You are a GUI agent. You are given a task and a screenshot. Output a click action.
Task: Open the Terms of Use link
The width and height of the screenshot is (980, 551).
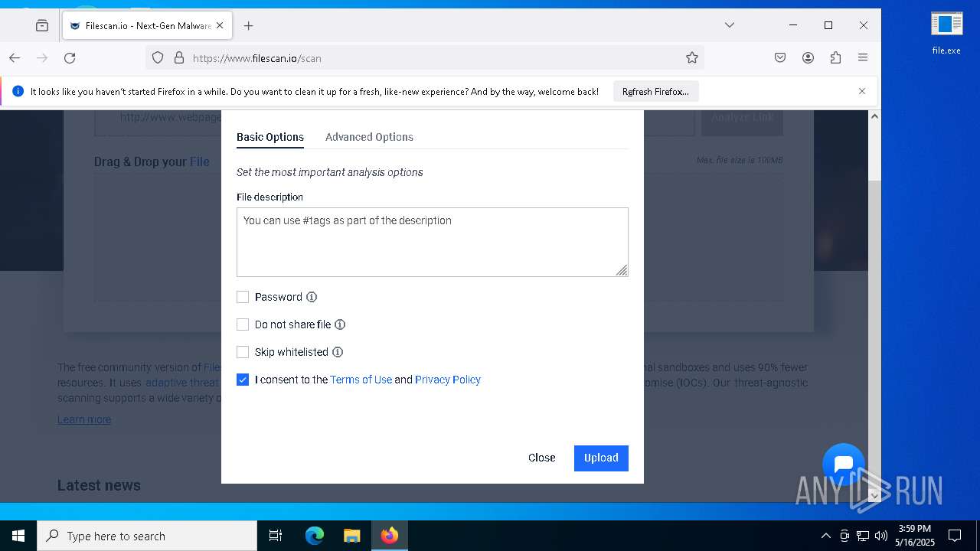coord(361,380)
